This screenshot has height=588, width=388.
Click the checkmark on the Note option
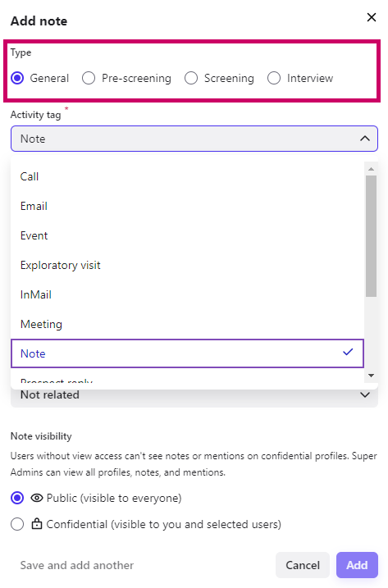point(348,352)
